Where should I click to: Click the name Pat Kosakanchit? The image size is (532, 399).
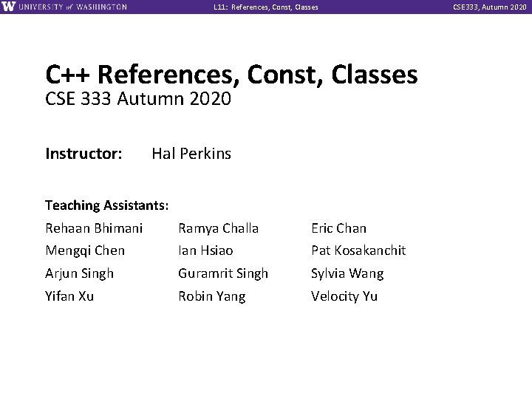(x=358, y=250)
